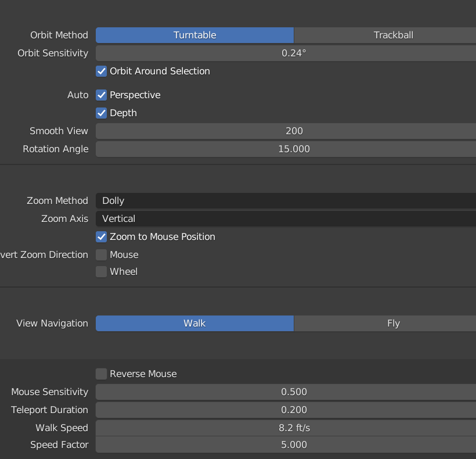Disable Orbit Around Selection
This screenshot has width=476, height=459.
click(101, 71)
